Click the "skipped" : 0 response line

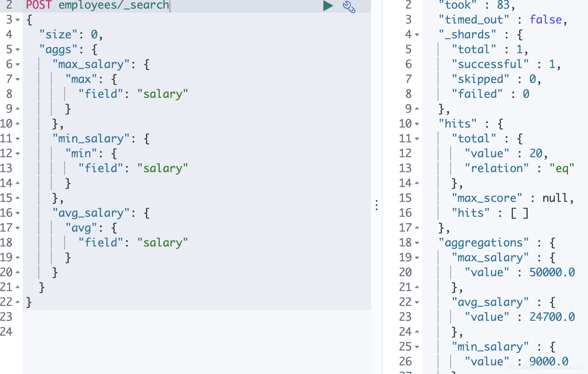tap(496, 79)
